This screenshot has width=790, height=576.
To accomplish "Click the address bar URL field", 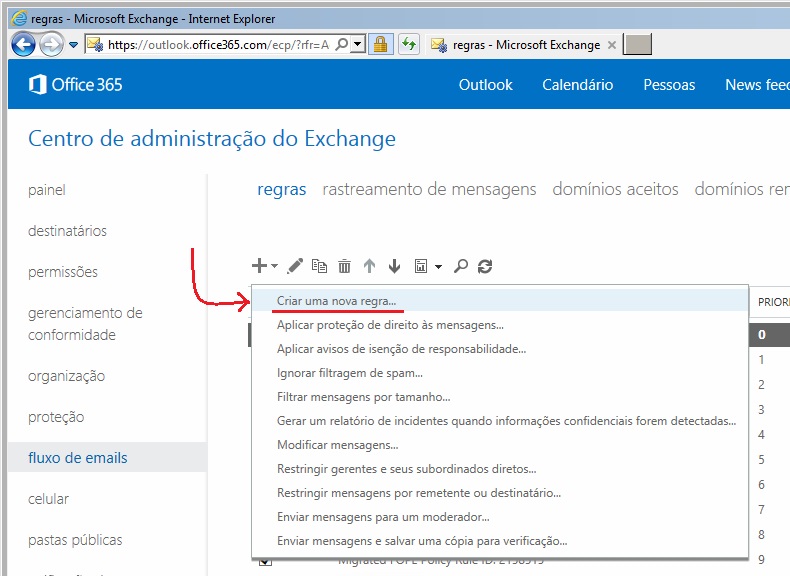I will click(218, 44).
